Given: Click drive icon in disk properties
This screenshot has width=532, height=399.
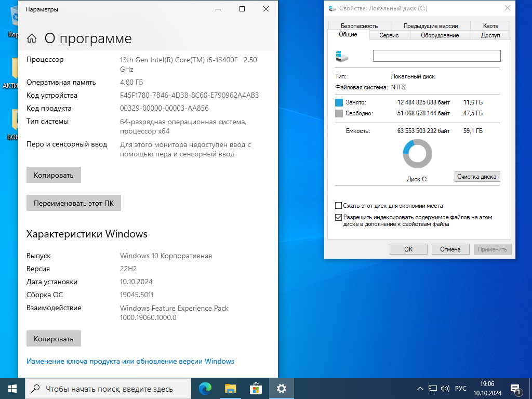Looking at the screenshot, I should pyautogui.click(x=342, y=56).
